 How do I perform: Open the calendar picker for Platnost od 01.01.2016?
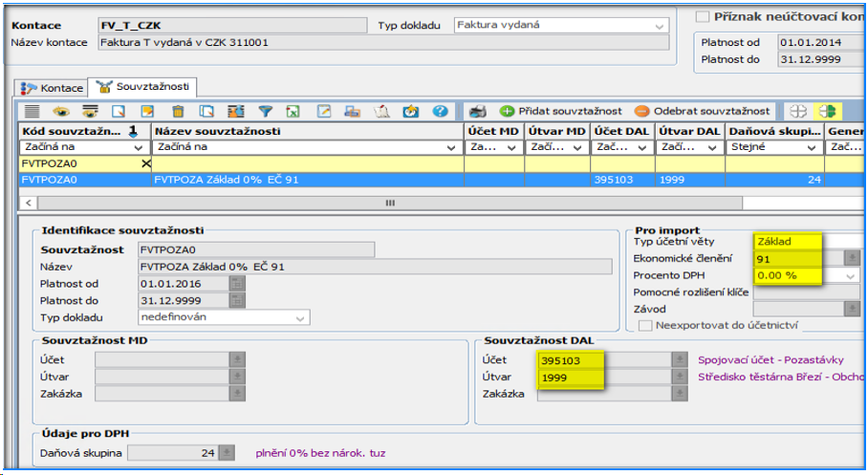click(x=237, y=283)
